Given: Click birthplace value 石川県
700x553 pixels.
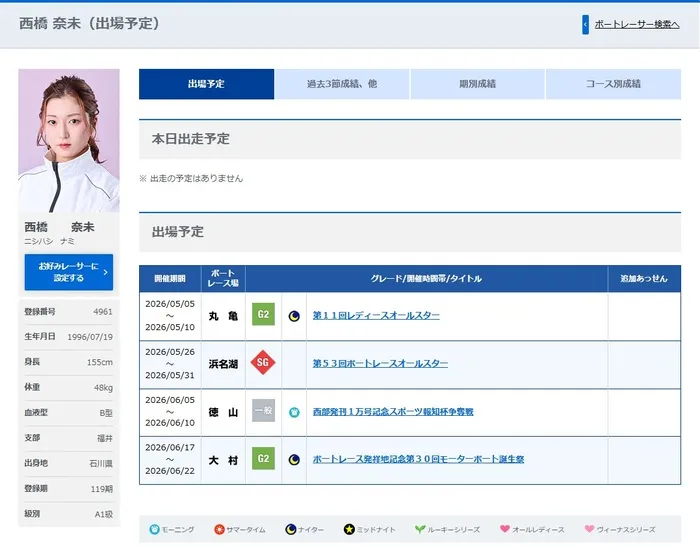Looking at the screenshot, I should pos(101,464).
